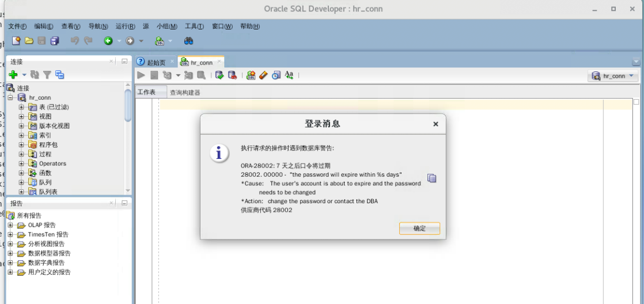The width and height of the screenshot is (644, 304).
Task: Open the 运行(R) menu
Action: pyautogui.click(x=125, y=26)
